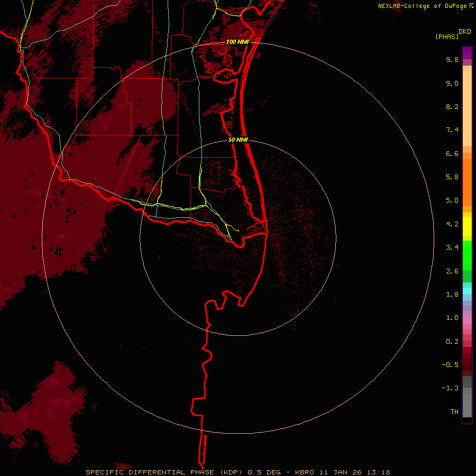Click the TH label on the color scale
Viewport: 476px width, 476px height.
(454, 412)
